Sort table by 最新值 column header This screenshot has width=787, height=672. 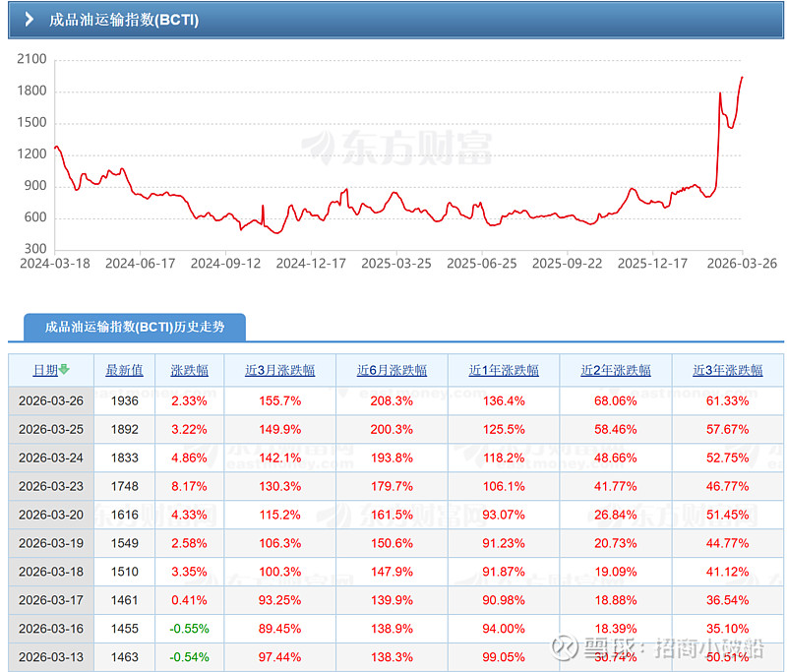tap(125, 370)
